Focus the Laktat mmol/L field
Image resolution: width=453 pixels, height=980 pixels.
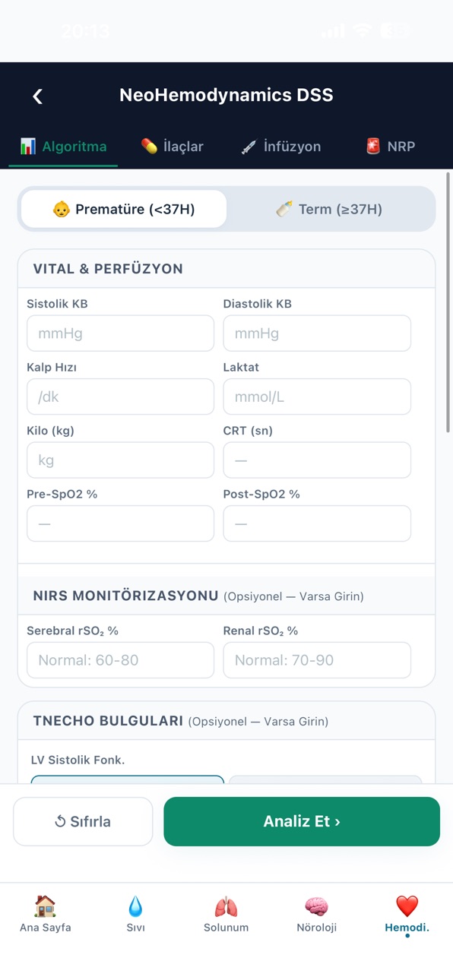(x=317, y=397)
